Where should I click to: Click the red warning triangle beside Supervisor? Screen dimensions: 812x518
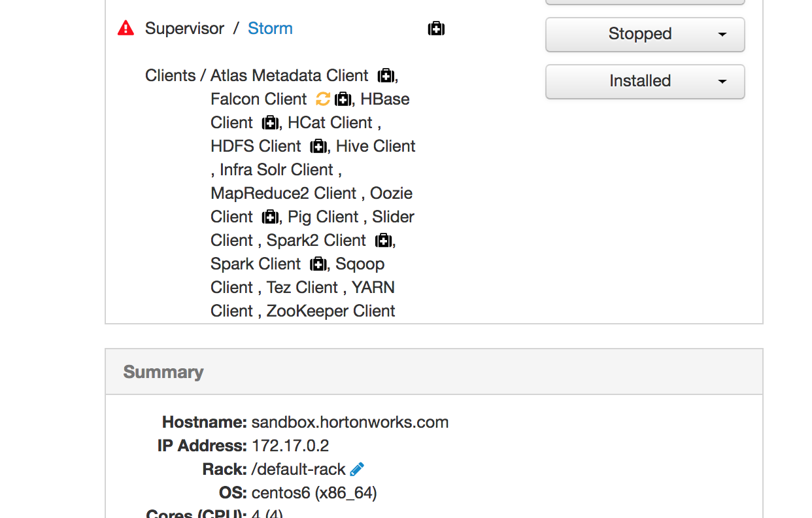[x=125, y=27]
